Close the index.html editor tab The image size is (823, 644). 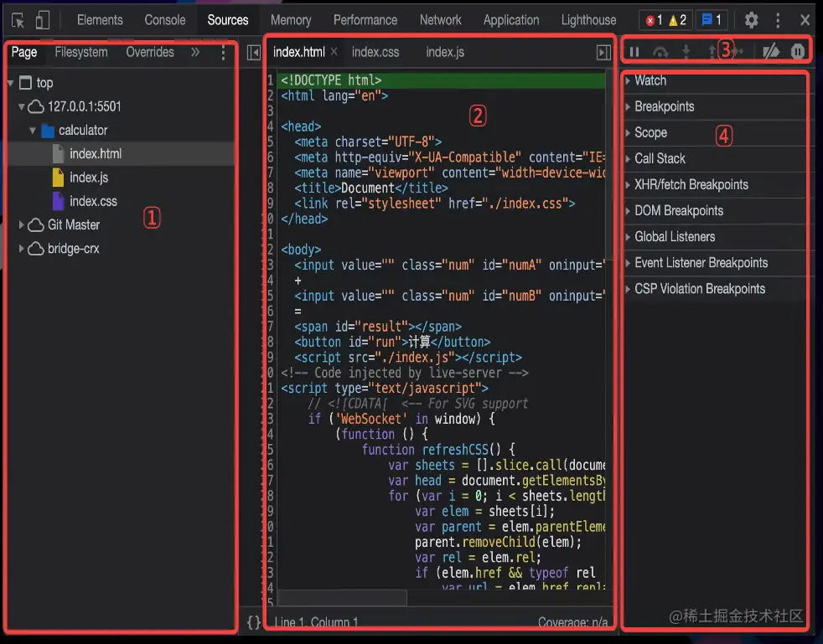pyautogui.click(x=334, y=51)
